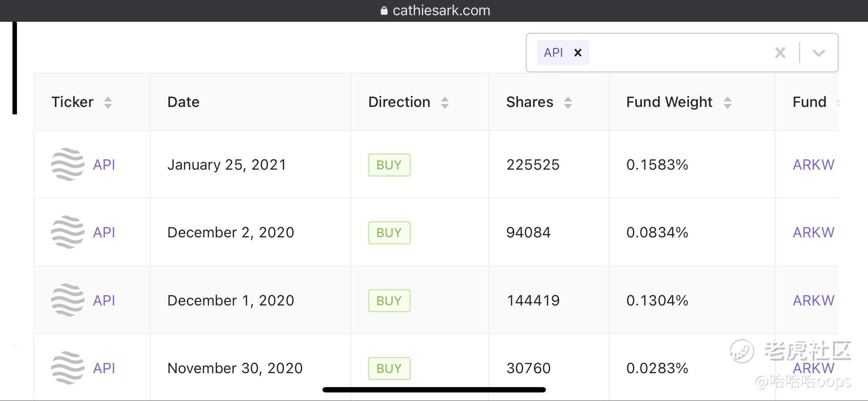Image resolution: width=868 pixels, height=401 pixels.
Task: Sort table by Direction column
Action: [444, 102]
